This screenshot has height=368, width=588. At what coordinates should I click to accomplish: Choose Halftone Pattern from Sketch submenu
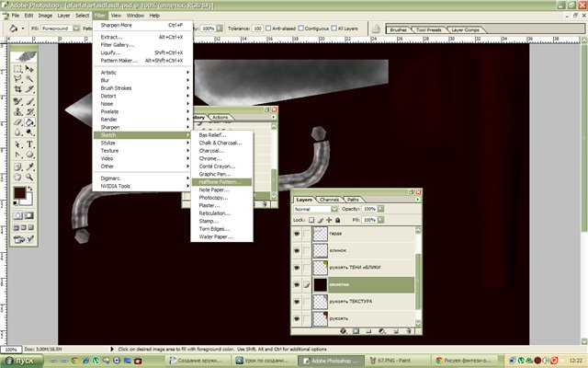coord(221,182)
